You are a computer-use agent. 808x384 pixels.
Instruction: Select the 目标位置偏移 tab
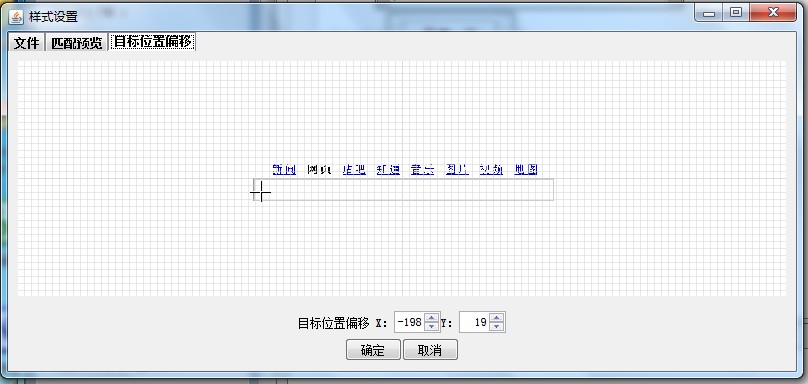152,42
